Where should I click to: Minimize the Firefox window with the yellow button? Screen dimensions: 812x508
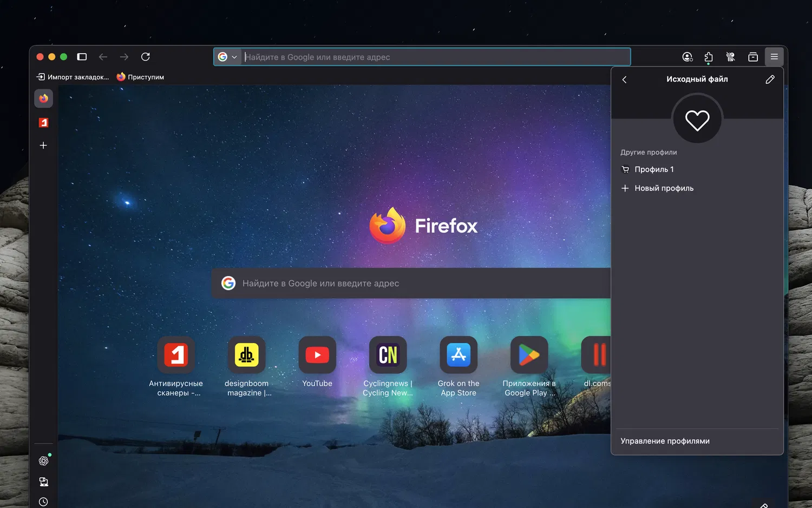click(52, 57)
